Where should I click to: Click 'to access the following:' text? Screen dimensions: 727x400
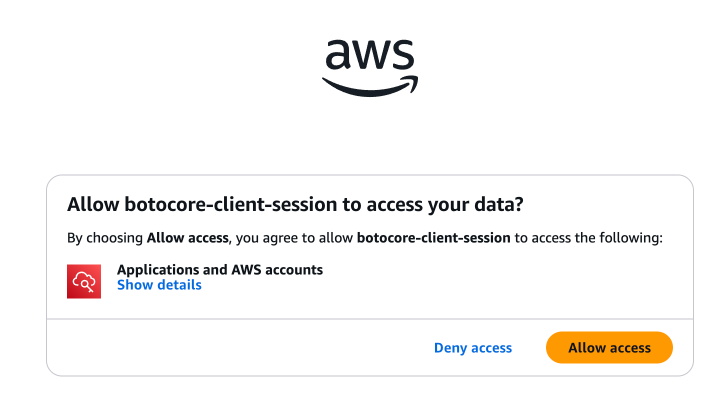[590, 239]
